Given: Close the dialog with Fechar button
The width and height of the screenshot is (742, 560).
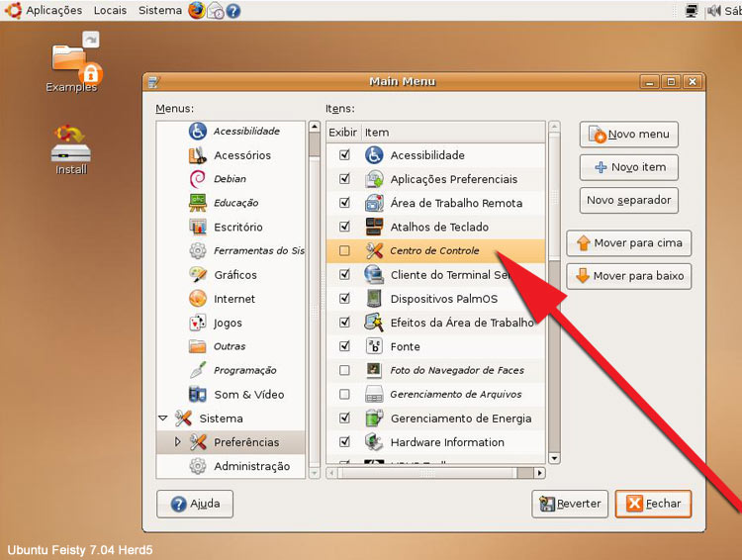Looking at the screenshot, I should tap(653, 504).
